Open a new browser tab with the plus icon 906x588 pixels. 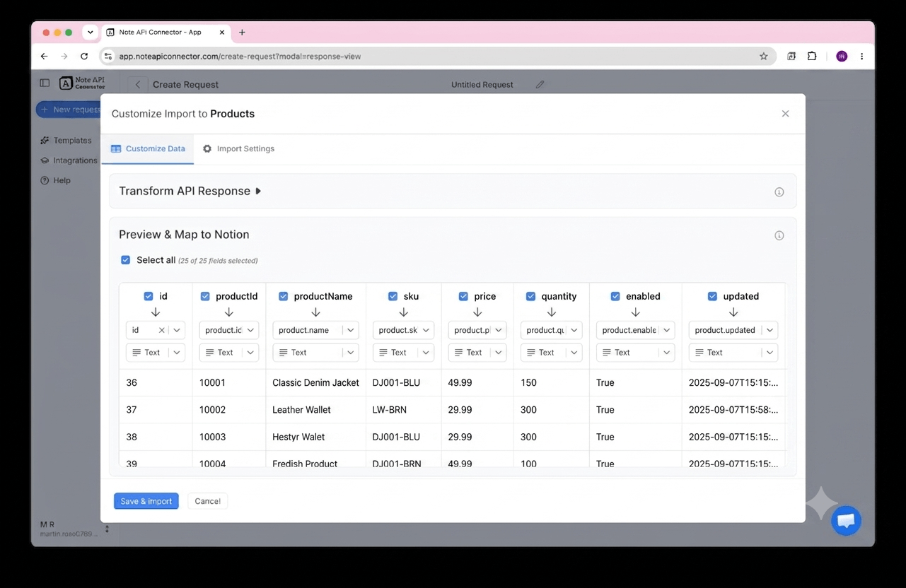pos(242,33)
